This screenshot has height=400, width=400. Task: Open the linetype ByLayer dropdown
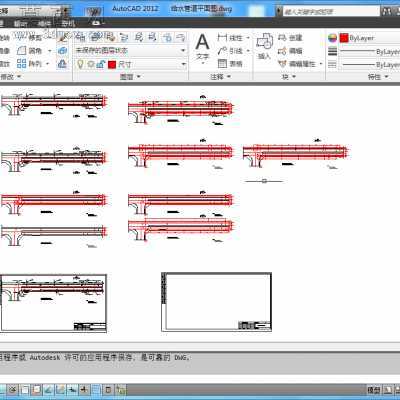tap(370, 64)
